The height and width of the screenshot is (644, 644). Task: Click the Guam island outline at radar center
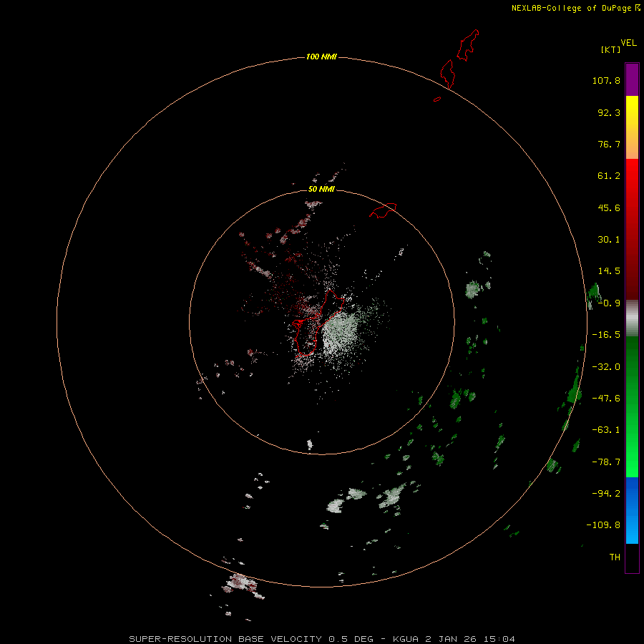click(x=317, y=323)
